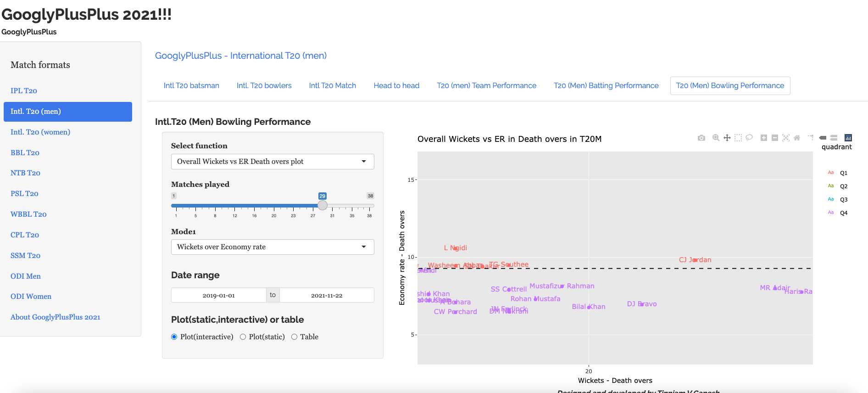
Task: Click the Matches played slider handle
Action: click(x=323, y=206)
